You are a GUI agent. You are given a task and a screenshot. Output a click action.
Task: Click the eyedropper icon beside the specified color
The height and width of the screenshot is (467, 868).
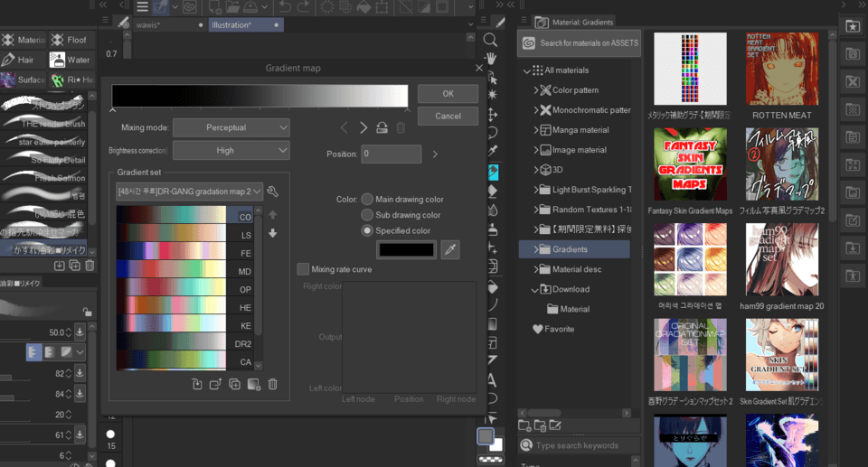(x=450, y=249)
